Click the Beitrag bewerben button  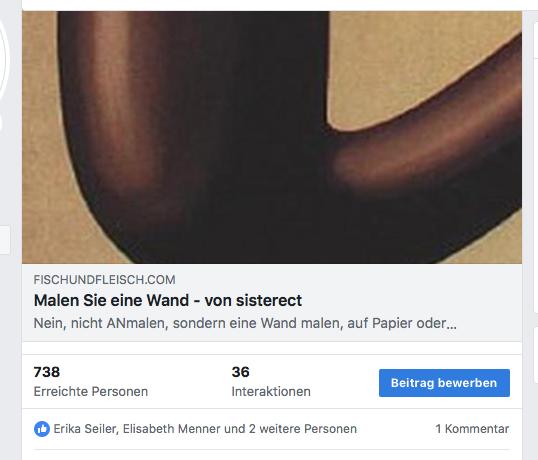click(x=444, y=383)
